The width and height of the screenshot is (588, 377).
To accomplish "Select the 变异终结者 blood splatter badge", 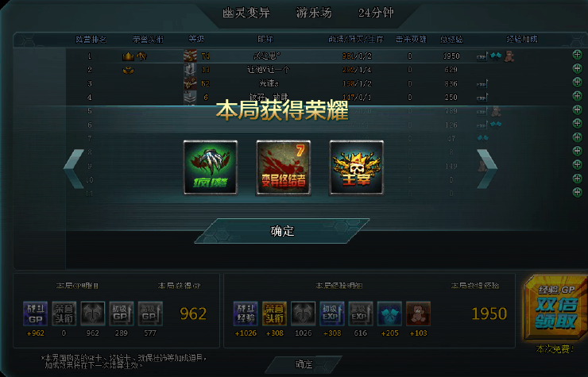I will [283, 167].
